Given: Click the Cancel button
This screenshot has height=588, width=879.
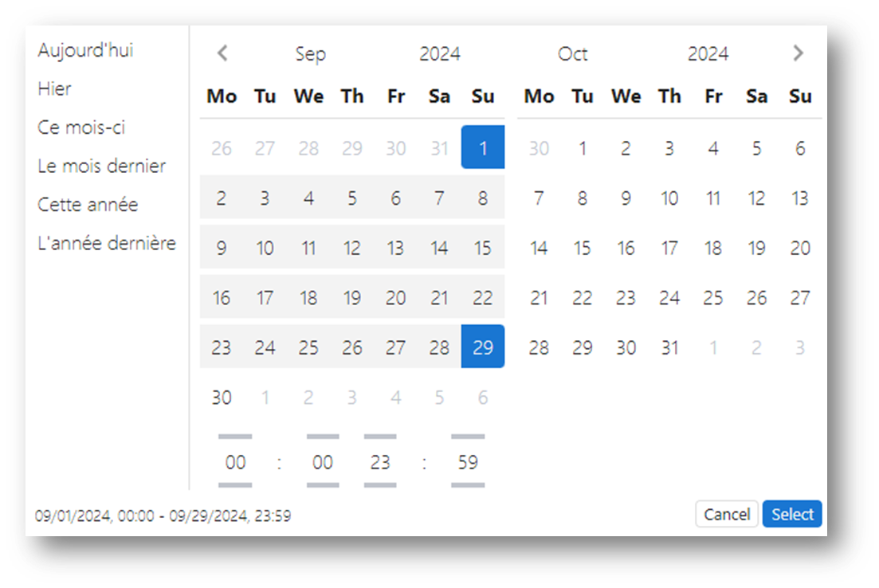Looking at the screenshot, I should [727, 514].
